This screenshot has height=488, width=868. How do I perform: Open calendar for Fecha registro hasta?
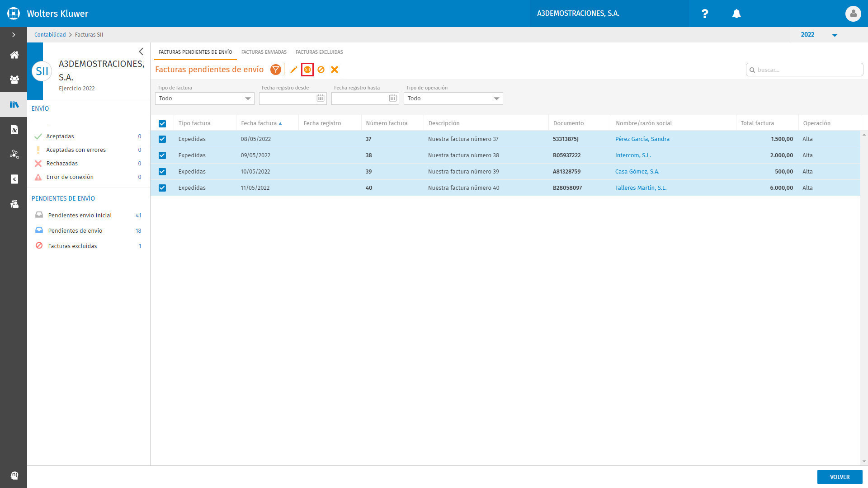392,98
